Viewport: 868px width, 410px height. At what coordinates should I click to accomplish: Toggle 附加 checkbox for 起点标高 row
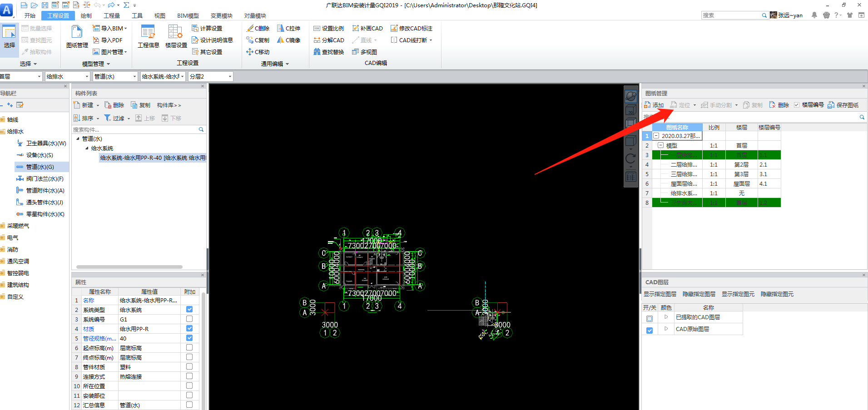click(189, 347)
